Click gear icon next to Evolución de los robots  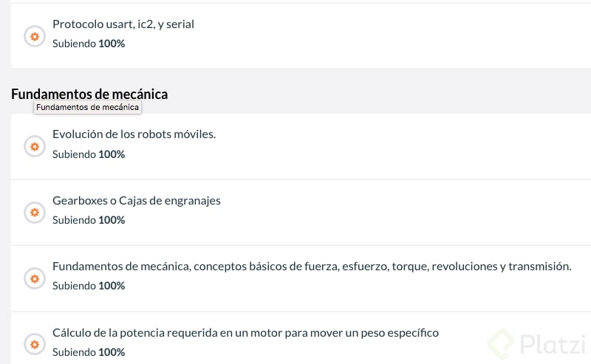pyautogui.click(x=34, y=146)
